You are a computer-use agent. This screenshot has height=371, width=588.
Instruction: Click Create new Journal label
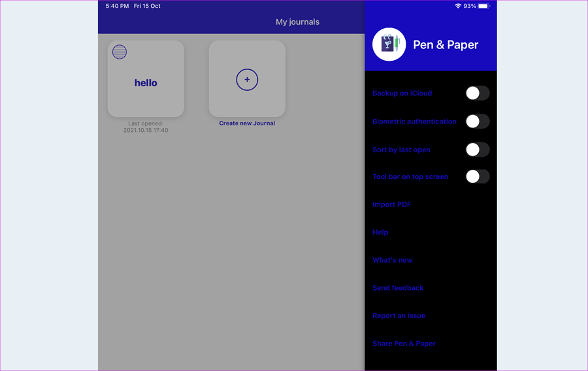point(247,123)
